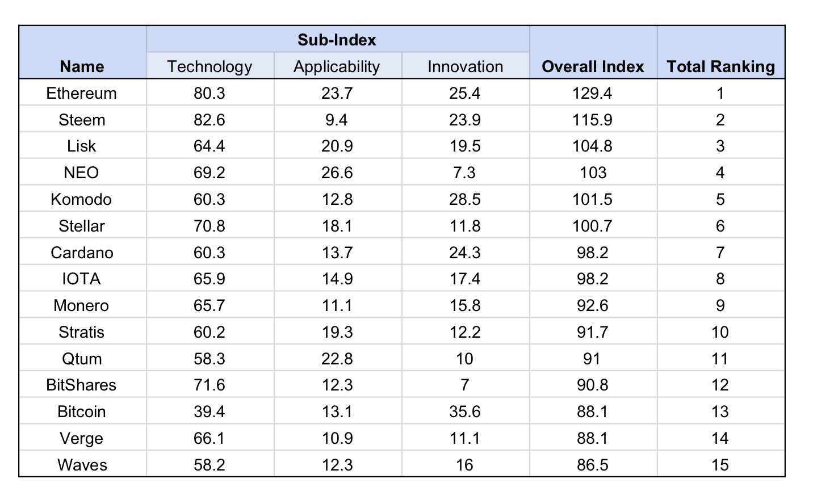Click Stellar's Applicability score 18.1

[x=337, y=226]
